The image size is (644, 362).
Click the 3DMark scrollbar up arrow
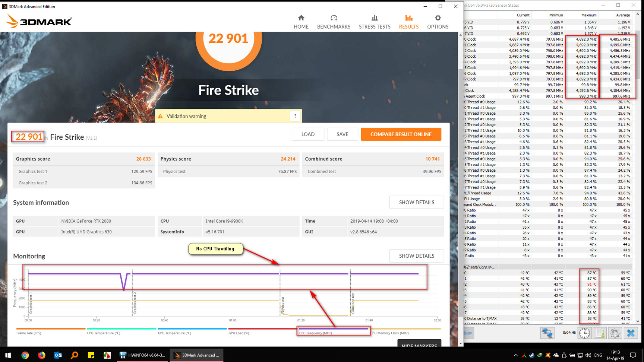pos(461,35)
